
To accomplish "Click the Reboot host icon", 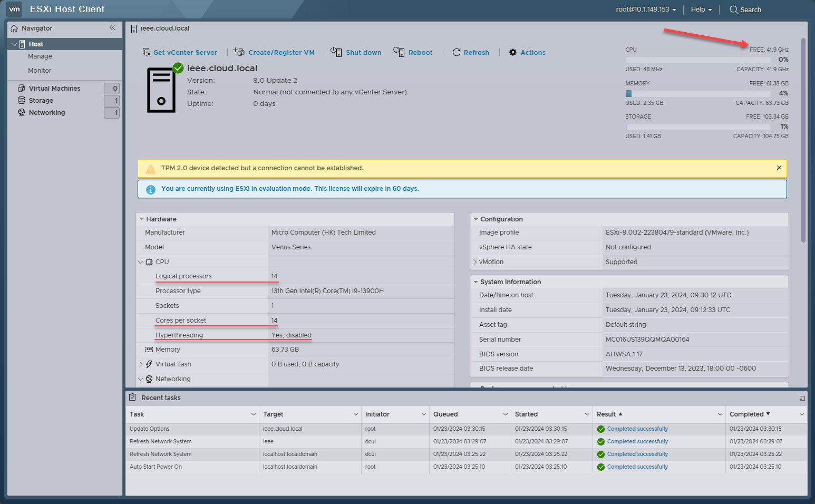I will [x=399, y=52].
